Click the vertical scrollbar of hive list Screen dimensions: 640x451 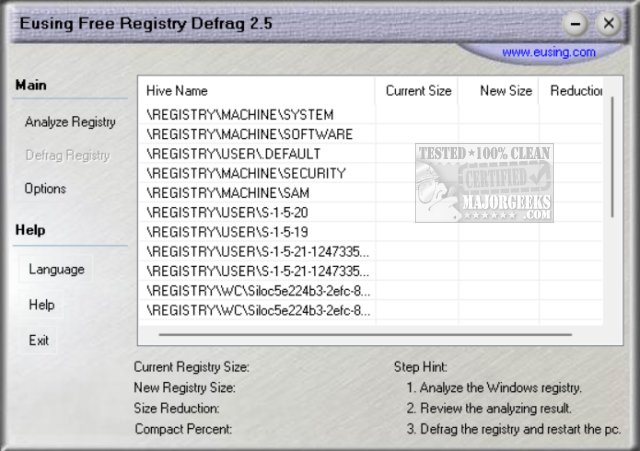coord(612,157)
